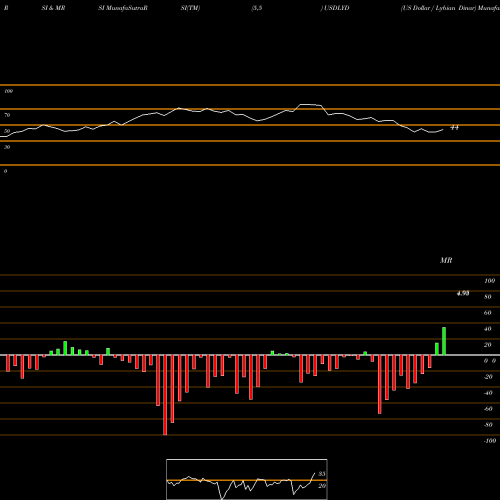The image size is (500, 500).
Task: Click the 'SI MunafaSutraR' header text
Action: click(123, 8)
